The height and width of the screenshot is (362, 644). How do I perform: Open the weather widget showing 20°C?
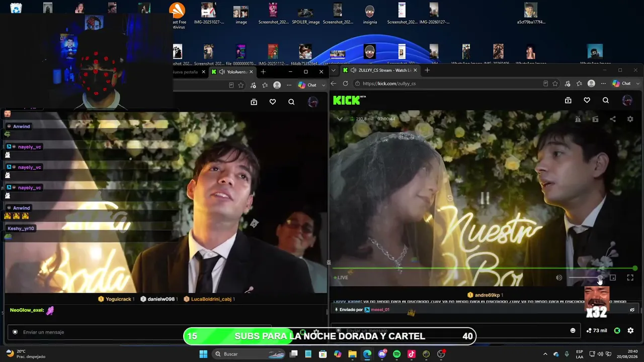(x=25, y=354)
